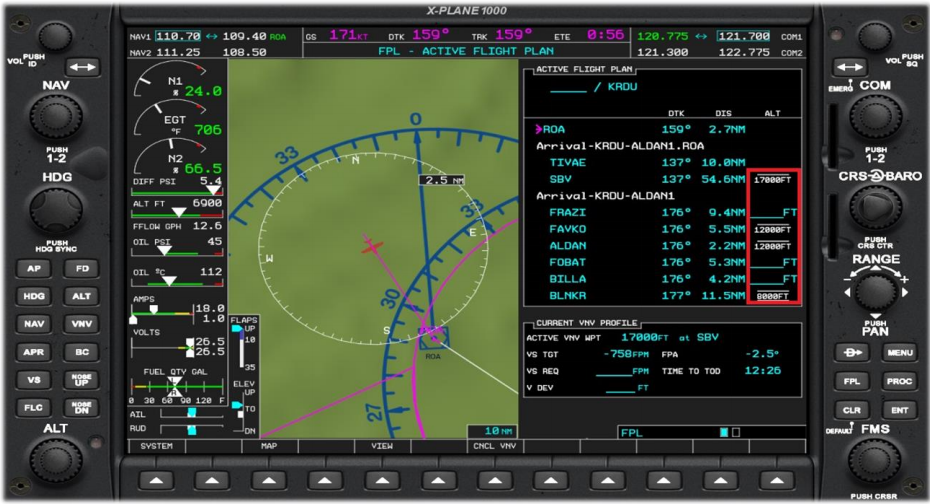This screenshot has height=504, width=930.
Task: Click the NAV frequency swap arrow button
Action: 82,67
